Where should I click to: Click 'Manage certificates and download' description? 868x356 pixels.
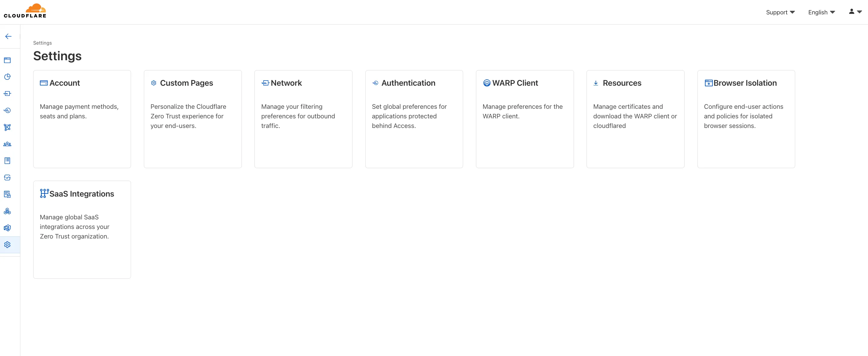[635, 116]
